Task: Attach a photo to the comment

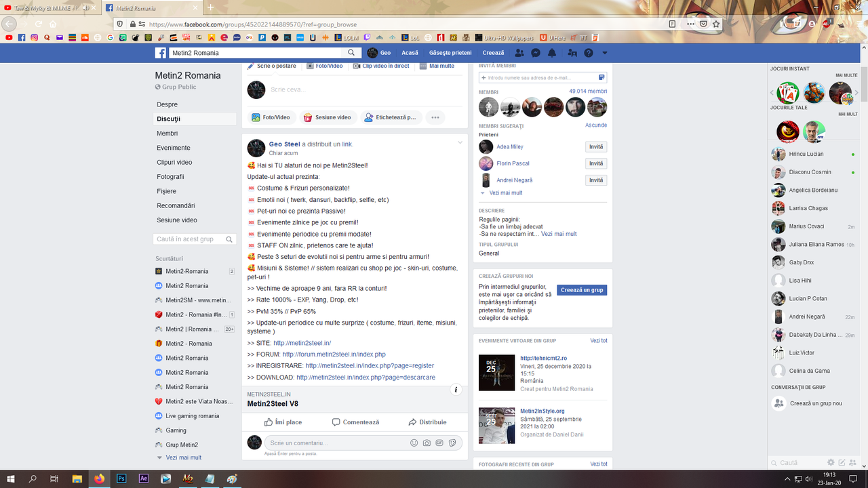Action: pyautogui.click(x=427, y=443)
